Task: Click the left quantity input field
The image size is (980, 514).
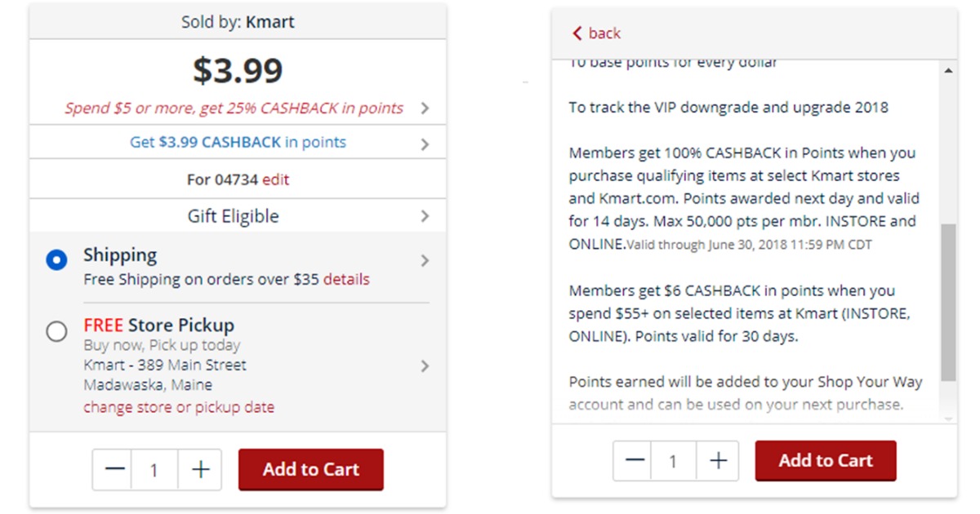Action: [155, 469]
